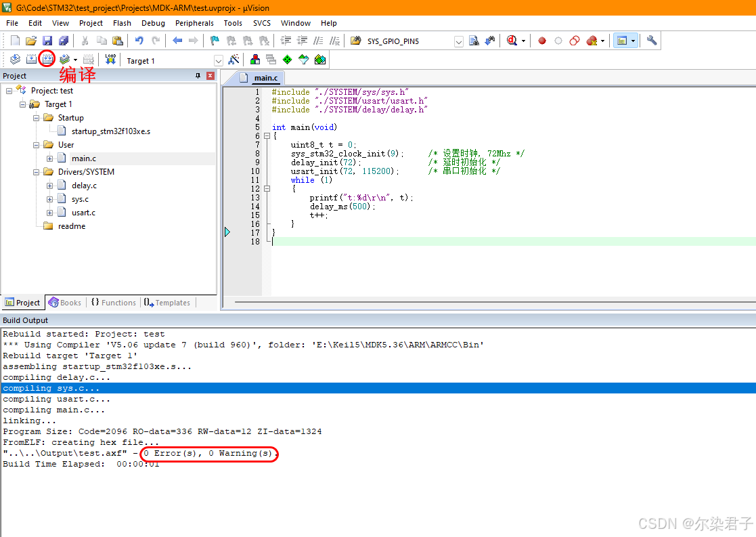Insert breakpoint red dot icon
756x537 pixels.
(x=542, y=41)
